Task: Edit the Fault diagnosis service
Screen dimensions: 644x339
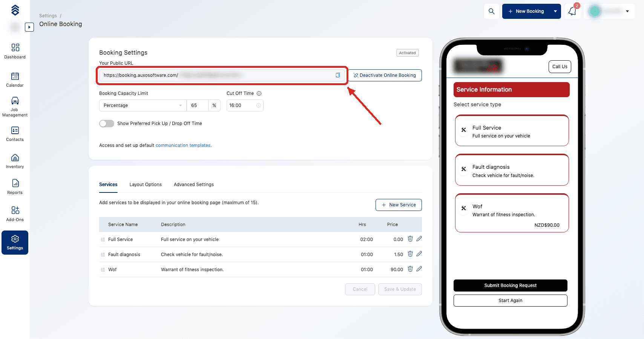Action: pyautogui.click(x=419, y=254)
